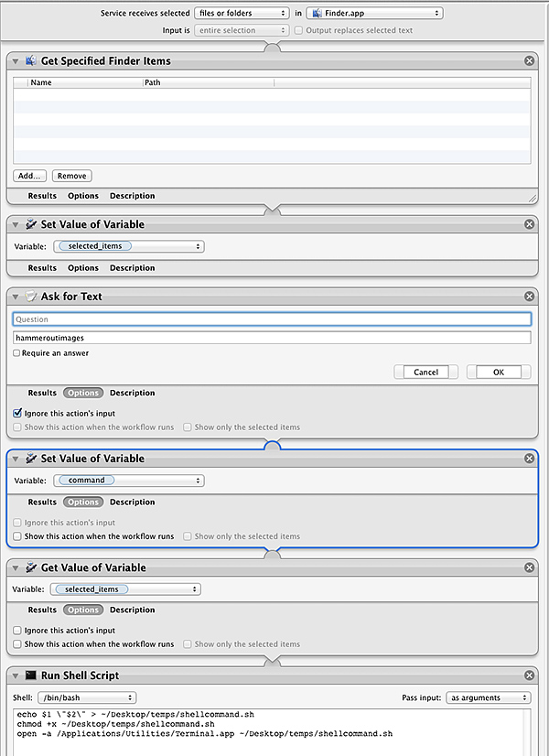Click the Add... button
The width and height of the screenshot is (549, 756).
pyautogui.click(x=29, y=176)
